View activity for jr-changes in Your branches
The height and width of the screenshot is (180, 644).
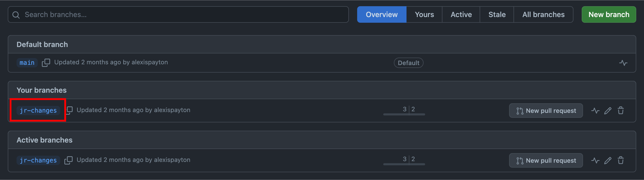(x=595, y=111)
